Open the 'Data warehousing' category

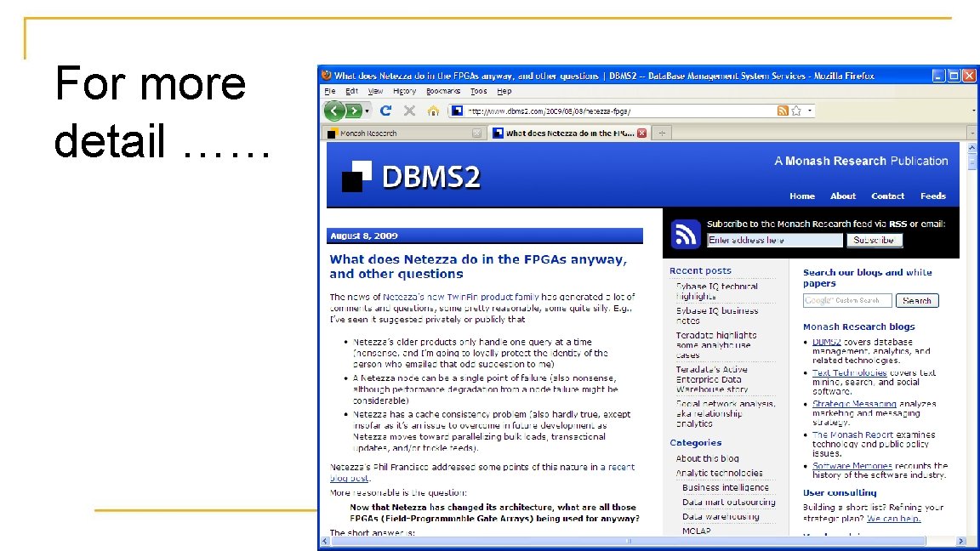(721, 517)
